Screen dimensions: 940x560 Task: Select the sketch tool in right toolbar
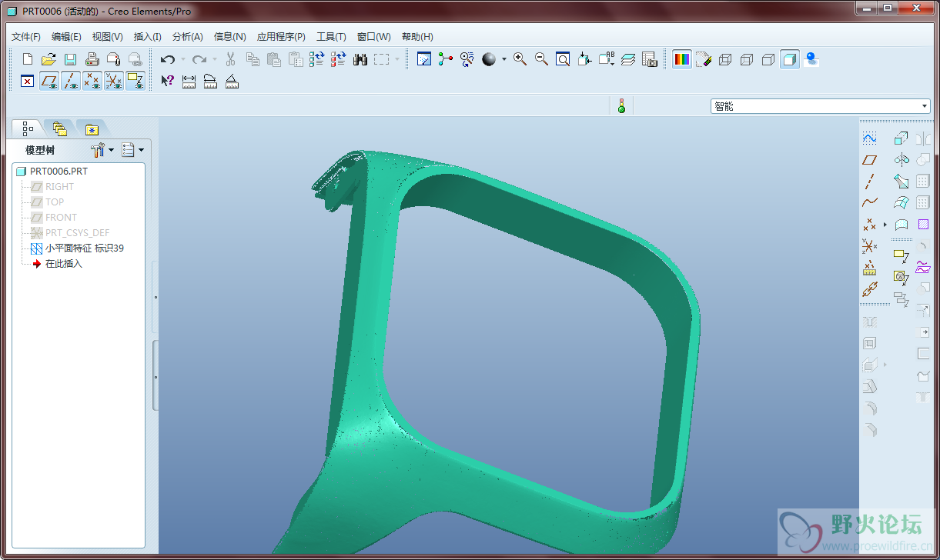[869, 138]
